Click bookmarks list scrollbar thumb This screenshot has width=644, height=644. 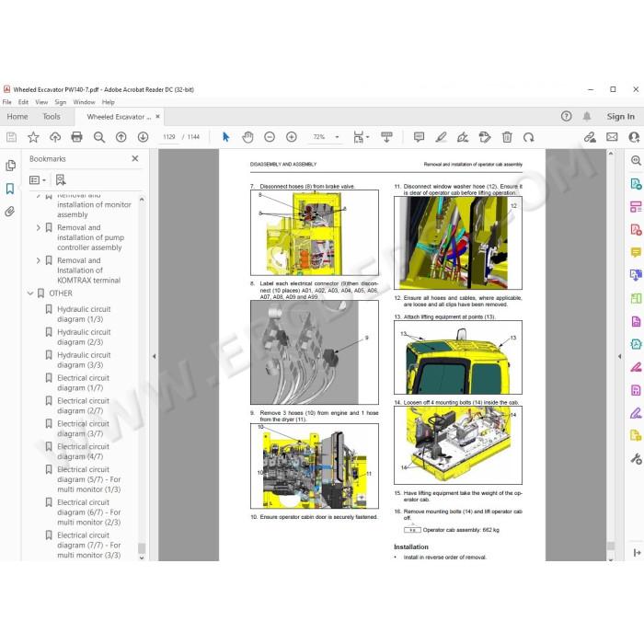coord(142,548)
